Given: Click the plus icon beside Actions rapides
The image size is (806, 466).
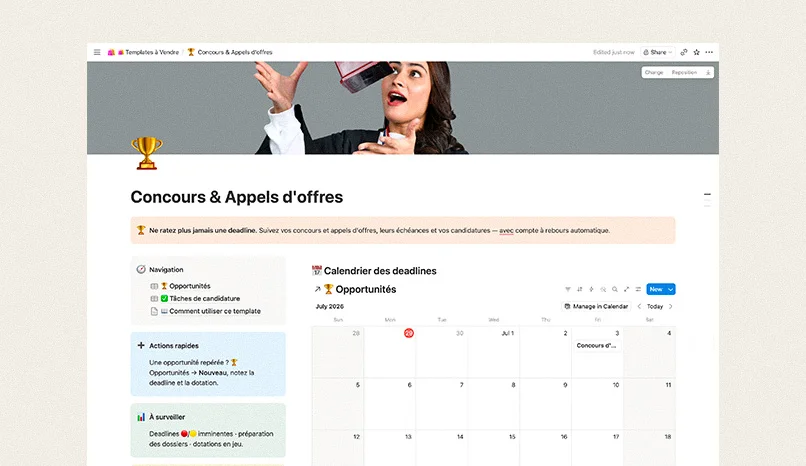Looking at the screenshot, I should [141, 345].
